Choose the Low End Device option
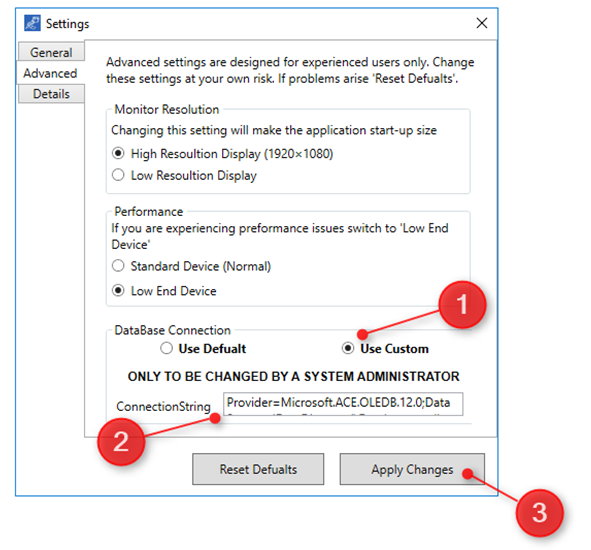The image size is (591, 550). pyautogui.click(x=164, y=291)
